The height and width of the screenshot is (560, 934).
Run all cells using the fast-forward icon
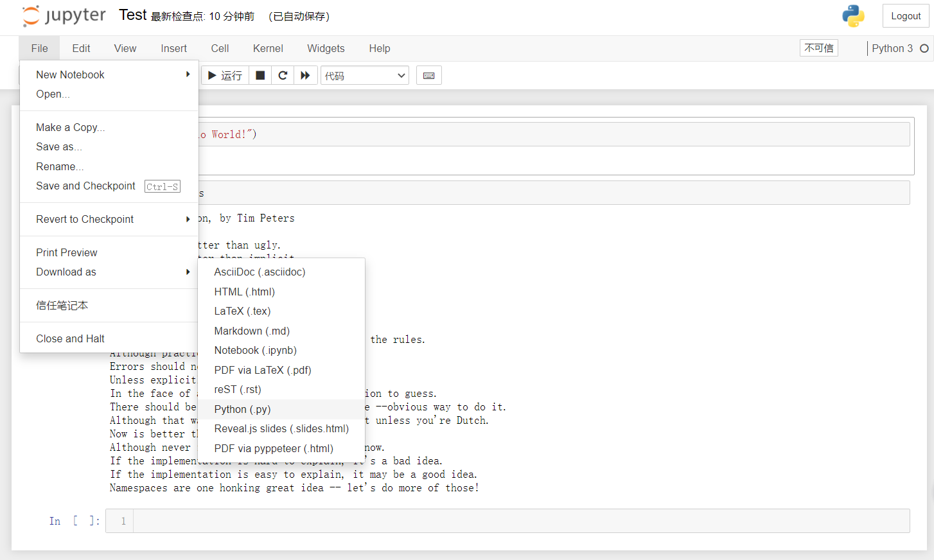[306, 75]
